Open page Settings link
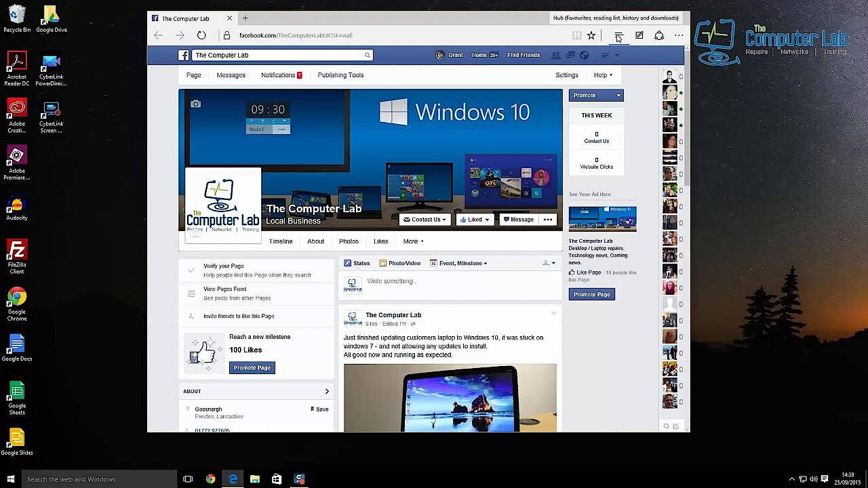This screenshot has width=868, height=488. tap(567, 75)
